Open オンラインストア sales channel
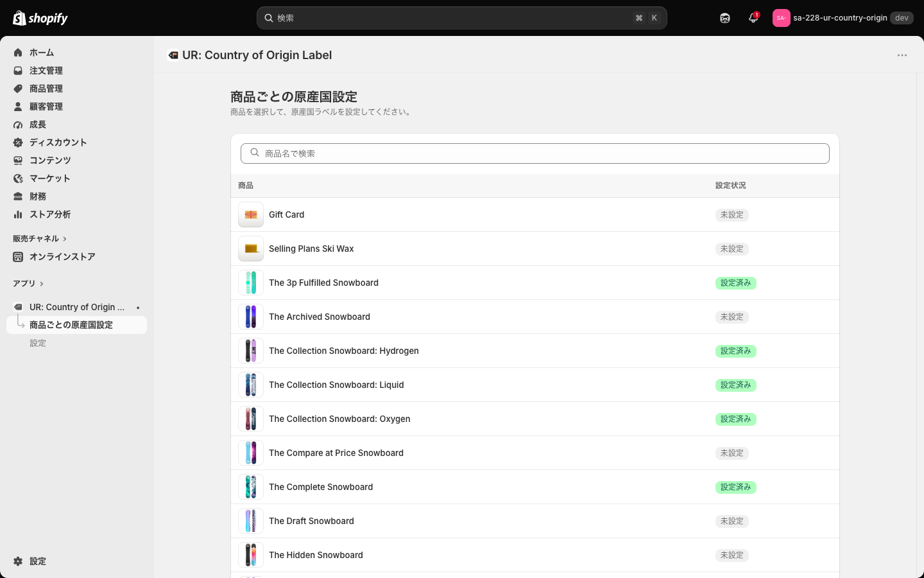924x578 pixels. click(x=77, y=257)
